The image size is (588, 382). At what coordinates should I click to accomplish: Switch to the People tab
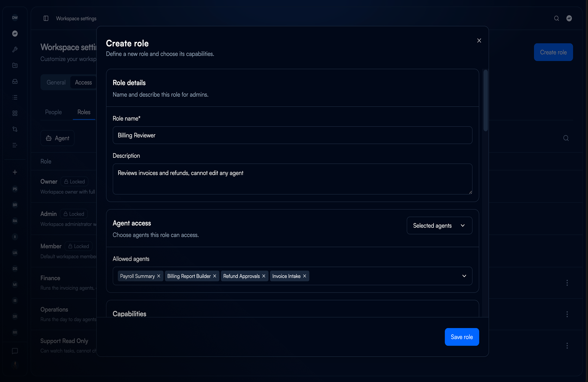point(53,112)
